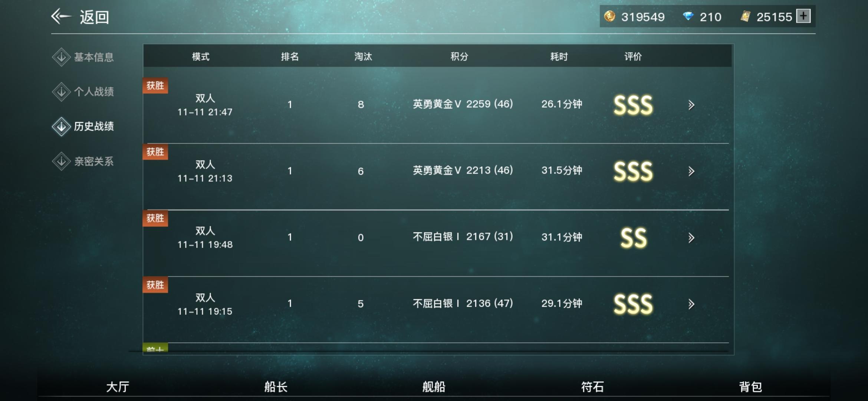
Task: Select the 历史战绩 sidebar tab
Action: pos(94,127)
